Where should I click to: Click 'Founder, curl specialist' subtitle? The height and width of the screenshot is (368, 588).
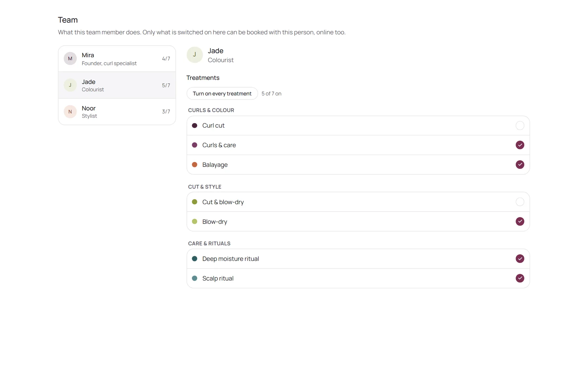pos(109,63)
